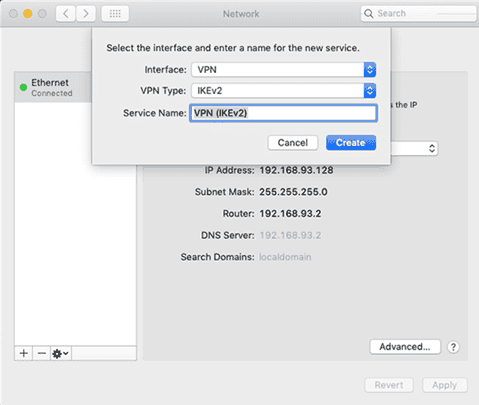Click the Revert button

389,385
